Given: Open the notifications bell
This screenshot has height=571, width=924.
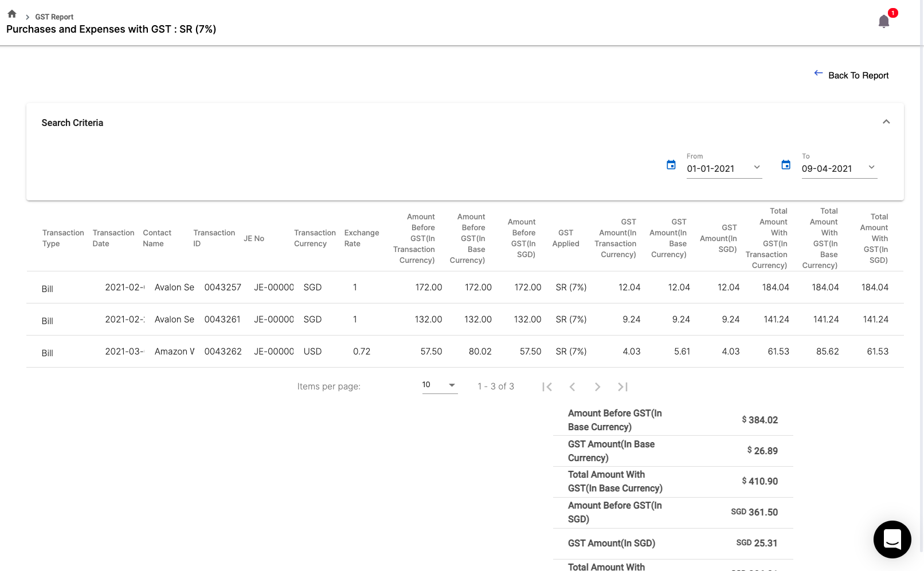Looking at the screenshot, I should [x=883, y=22].
